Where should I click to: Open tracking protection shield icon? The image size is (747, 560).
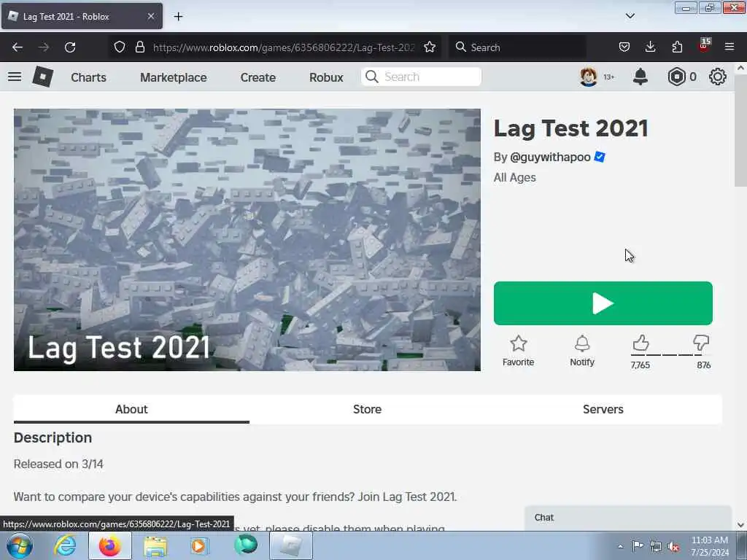pyautogui.click(x=120, y=47)
